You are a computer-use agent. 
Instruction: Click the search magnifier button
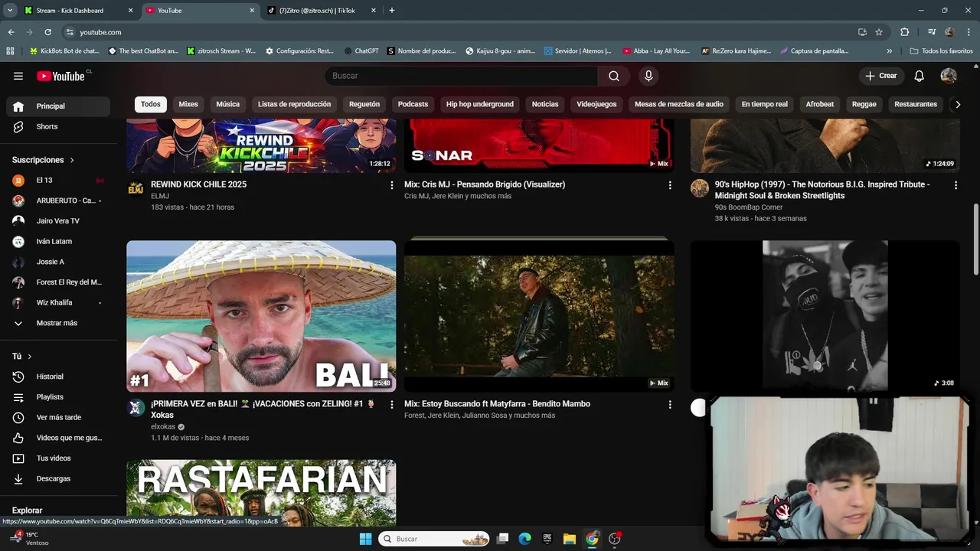coord(614,76)
